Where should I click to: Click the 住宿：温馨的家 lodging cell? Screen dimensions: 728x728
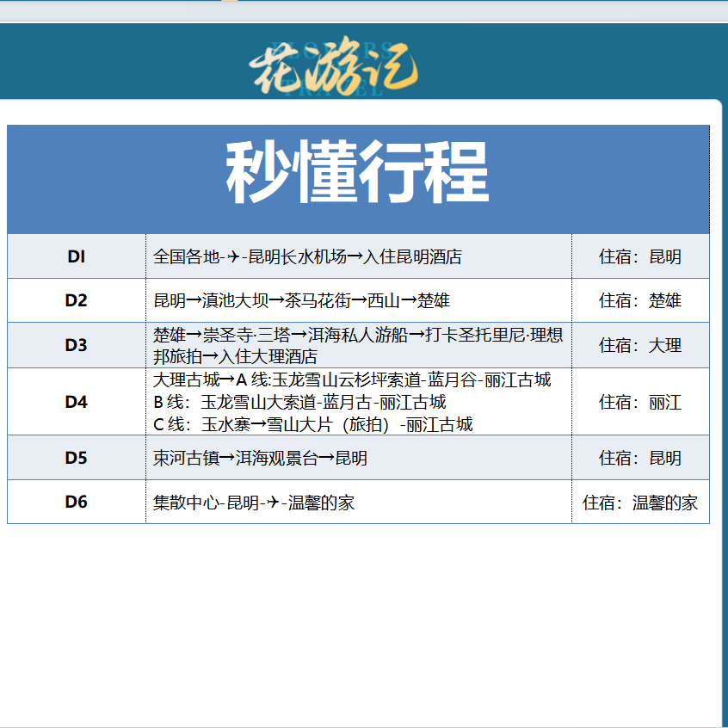[x=640, y=503]
